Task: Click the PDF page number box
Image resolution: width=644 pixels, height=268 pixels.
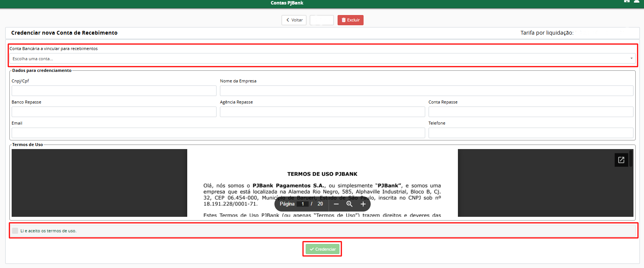Action: 303,204
